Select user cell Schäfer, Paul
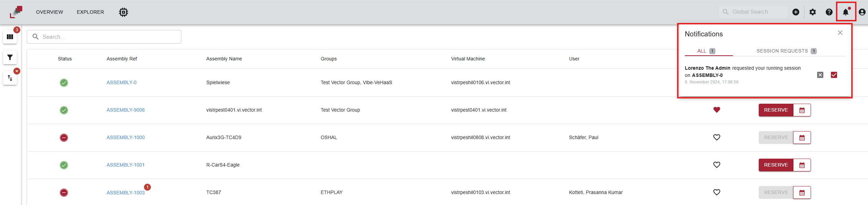Screen dimensions: 868x205 click(x=584, y=137)
